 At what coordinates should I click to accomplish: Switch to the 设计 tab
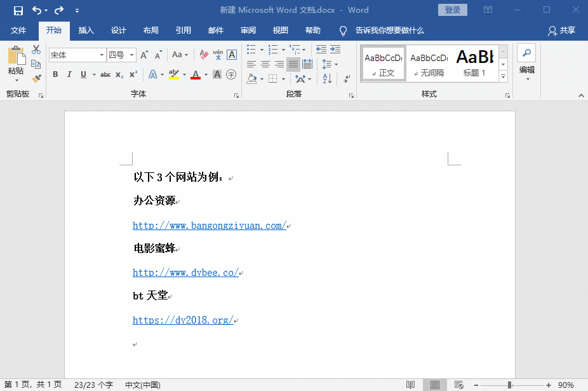click(x=118, y=31)
